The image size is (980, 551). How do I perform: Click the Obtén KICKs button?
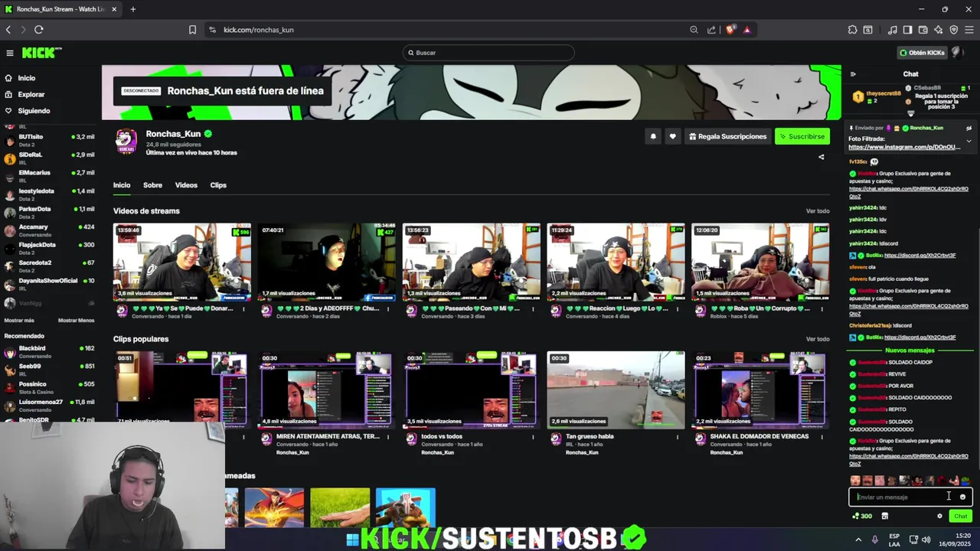pos(922,53)
